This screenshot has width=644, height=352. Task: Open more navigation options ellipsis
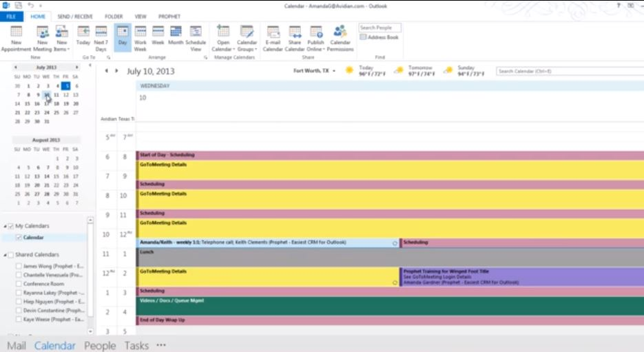(x=161, y=345)
